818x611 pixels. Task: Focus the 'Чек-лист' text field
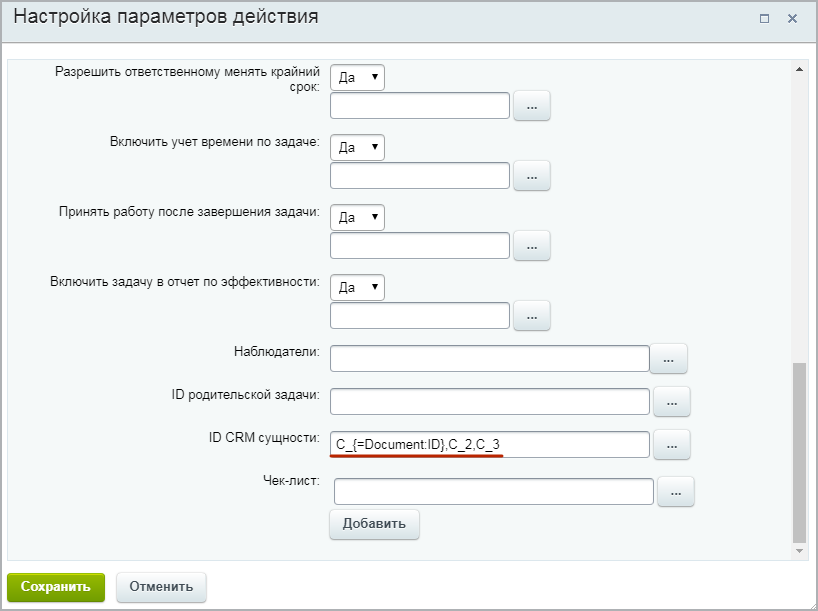pyautogui.click(x=494, y=492)
